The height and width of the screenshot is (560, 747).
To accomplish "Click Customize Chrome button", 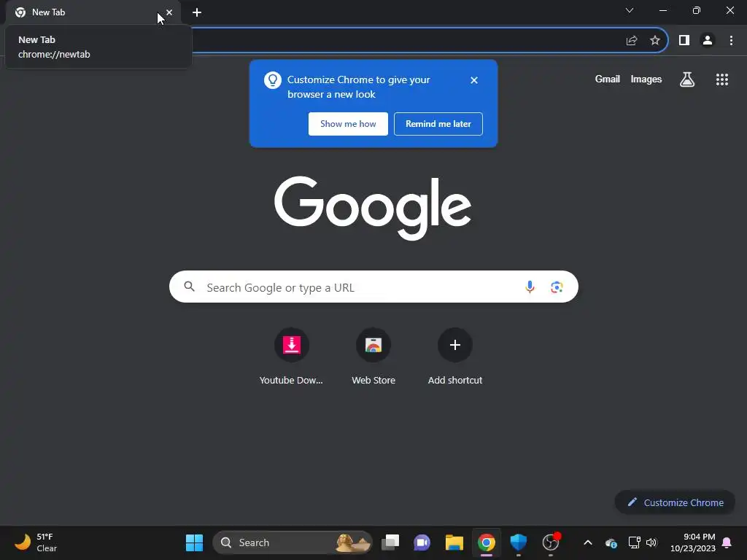I will pos(675,502).
